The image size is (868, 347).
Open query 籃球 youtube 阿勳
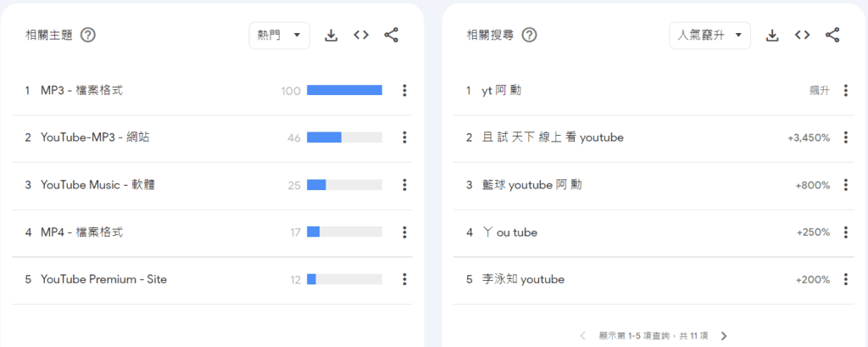point(531,185)
